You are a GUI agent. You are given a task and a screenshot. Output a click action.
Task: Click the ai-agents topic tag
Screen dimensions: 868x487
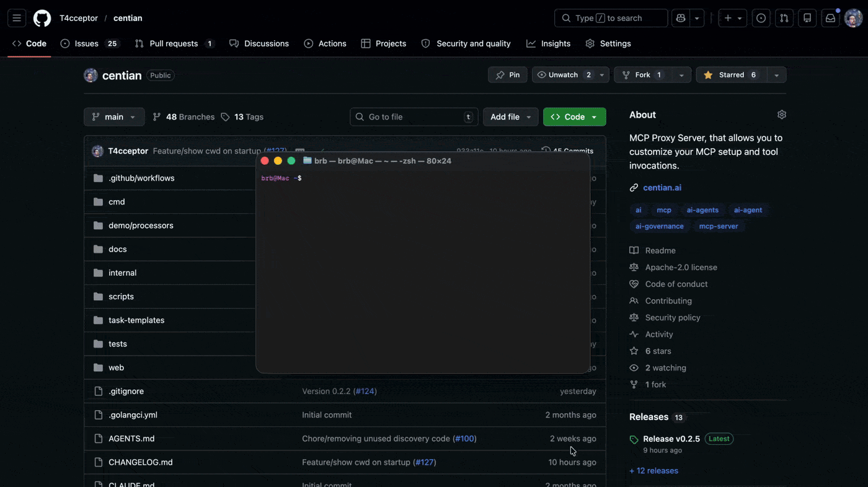[x=702, y=210]
